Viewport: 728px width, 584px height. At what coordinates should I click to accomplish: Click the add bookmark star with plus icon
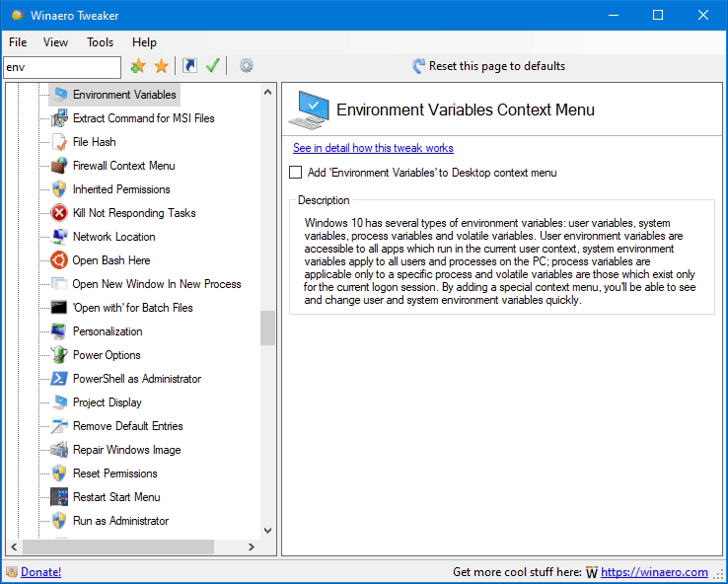point(138,66)
